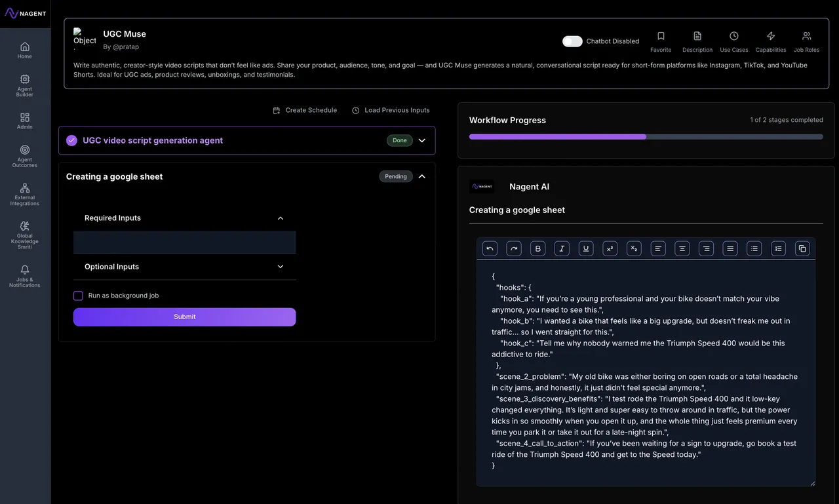The width and height of the screenshot is (839, 504).
Task: Expand the Optional Inputs section
Action: tap(281, 267)
